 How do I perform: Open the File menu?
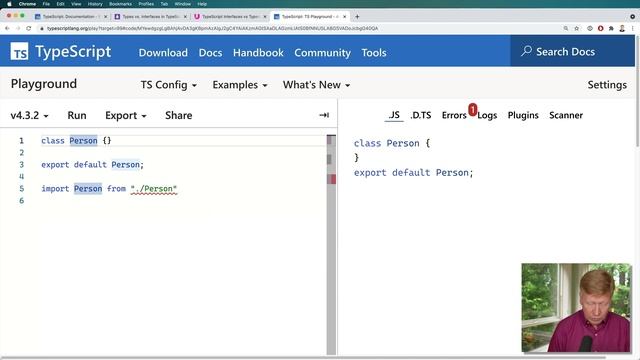pos(46,4)
